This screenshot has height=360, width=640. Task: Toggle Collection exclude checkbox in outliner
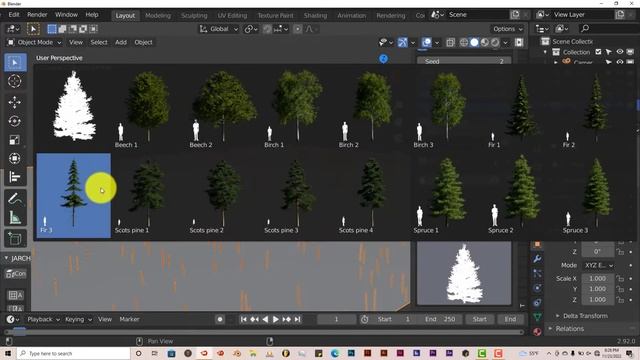pos(598,52)
